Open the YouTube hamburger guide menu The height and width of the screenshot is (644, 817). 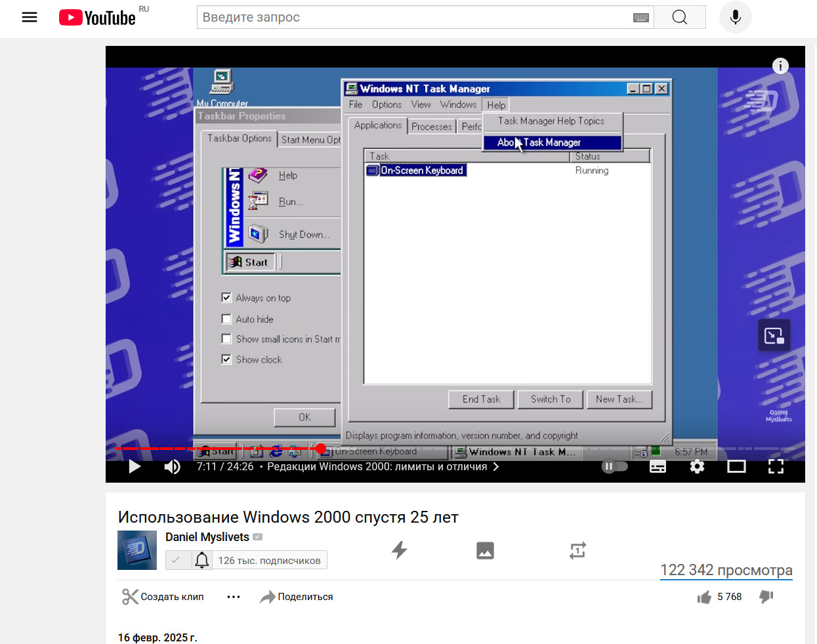(x=30, y=17)
